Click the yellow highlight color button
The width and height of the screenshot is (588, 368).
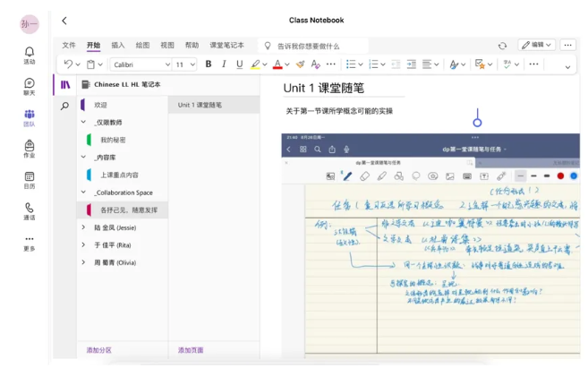pyautogui.click(x=255, y=64)
